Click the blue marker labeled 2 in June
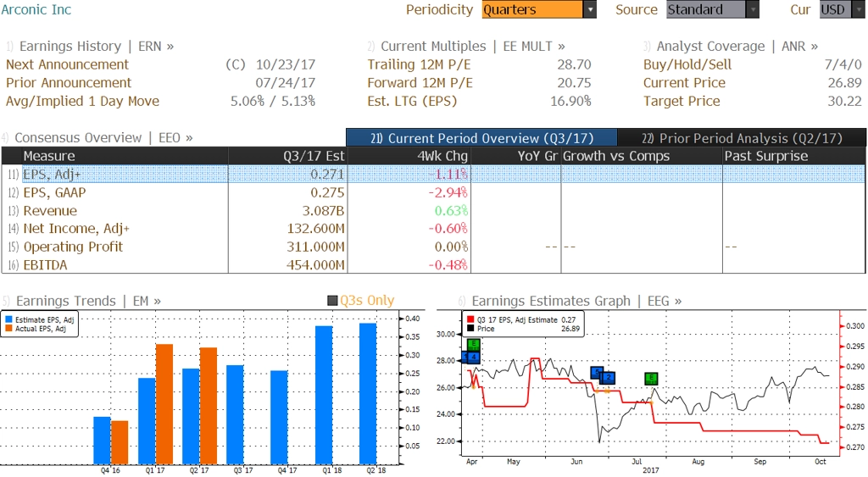The width and height of the screenshot is (868, 477). click(609, 378)
